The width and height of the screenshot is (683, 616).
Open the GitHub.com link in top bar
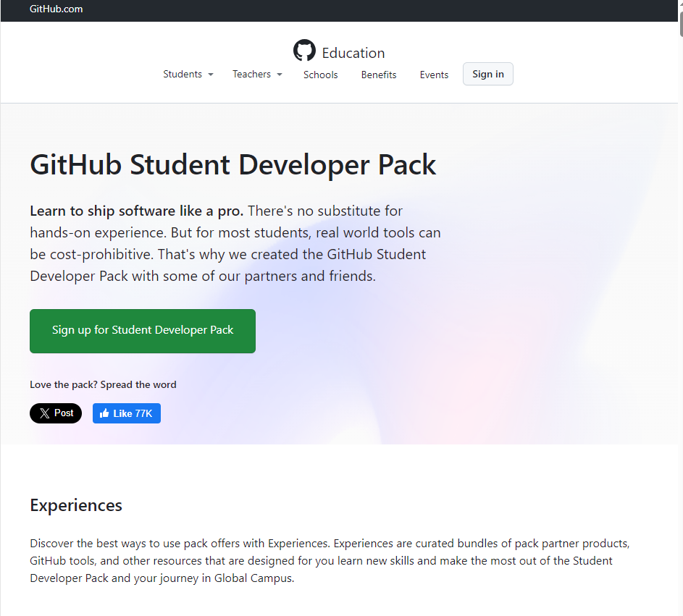point(56,9)
